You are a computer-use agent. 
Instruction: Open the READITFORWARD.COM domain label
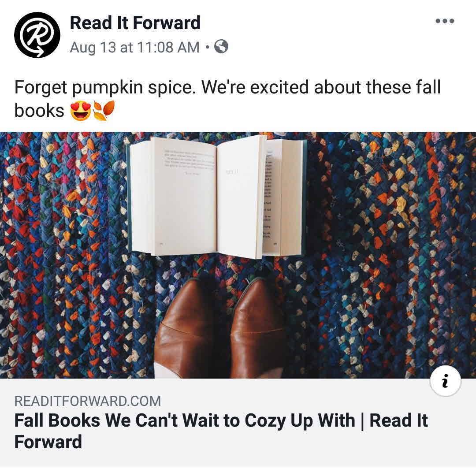pos(87,401)
